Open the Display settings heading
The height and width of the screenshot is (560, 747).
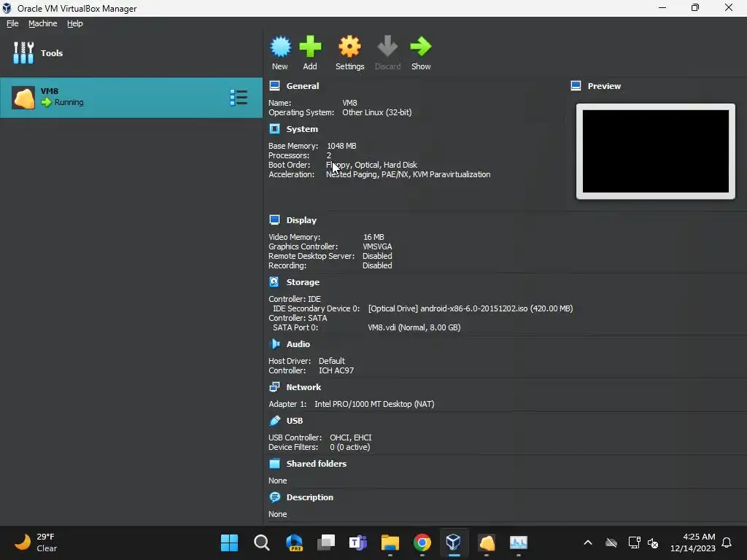[301, 220]
